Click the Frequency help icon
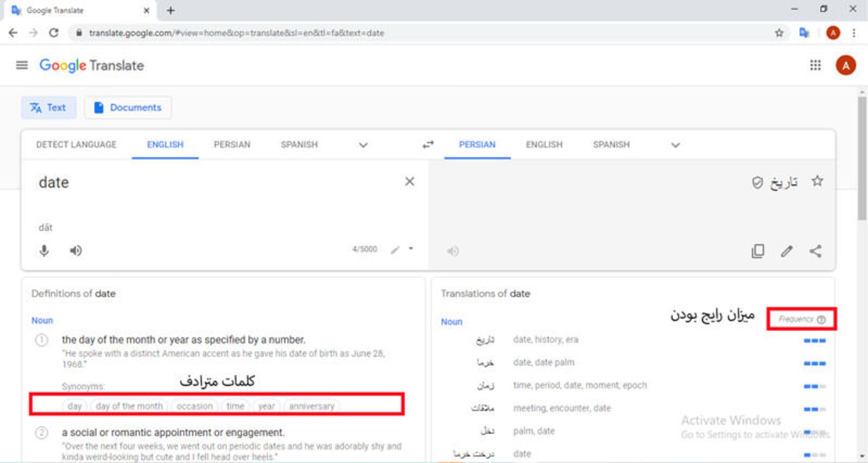The image size is (868, 463). (821, 320)
